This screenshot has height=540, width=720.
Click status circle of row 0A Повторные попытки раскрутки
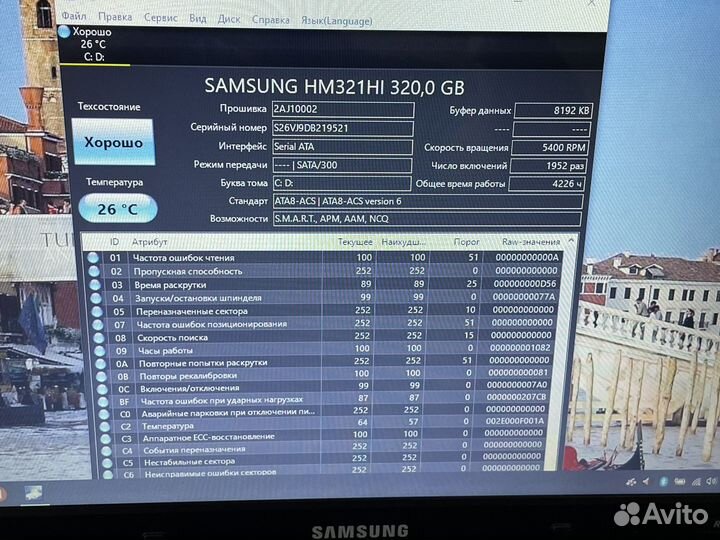pyautogui.click(x=101, y=364)
